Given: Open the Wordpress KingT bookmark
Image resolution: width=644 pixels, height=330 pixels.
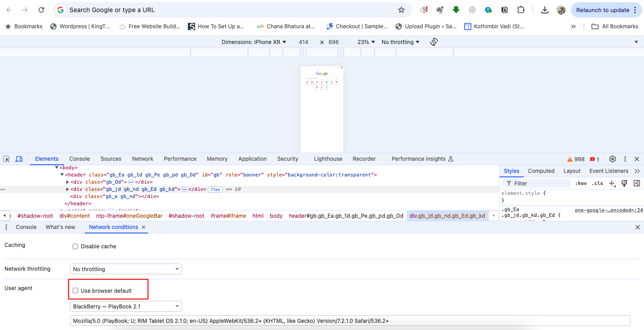Looking at the screenshot, I should click(80, 26).
